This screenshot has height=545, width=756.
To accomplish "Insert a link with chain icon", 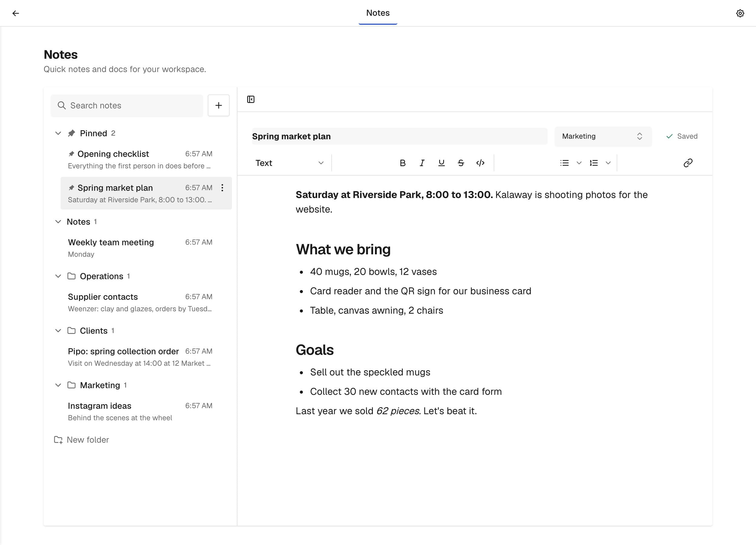I will tap(688, 163).
